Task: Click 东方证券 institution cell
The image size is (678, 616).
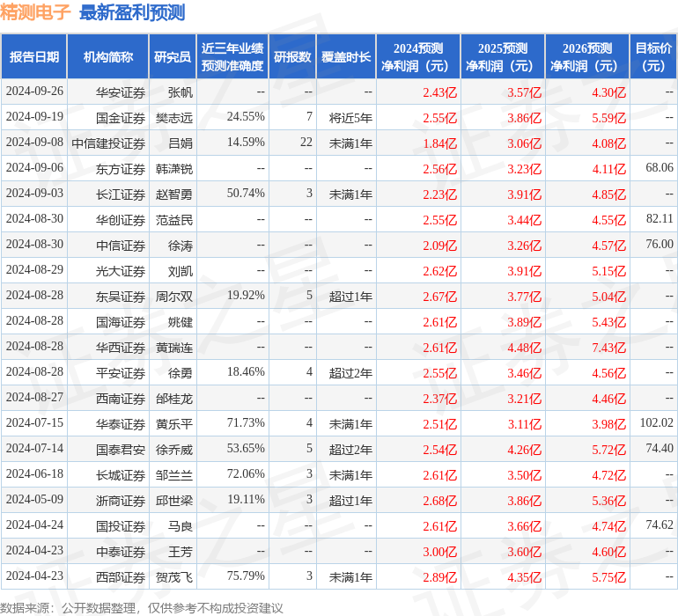Action: (121, 169)
